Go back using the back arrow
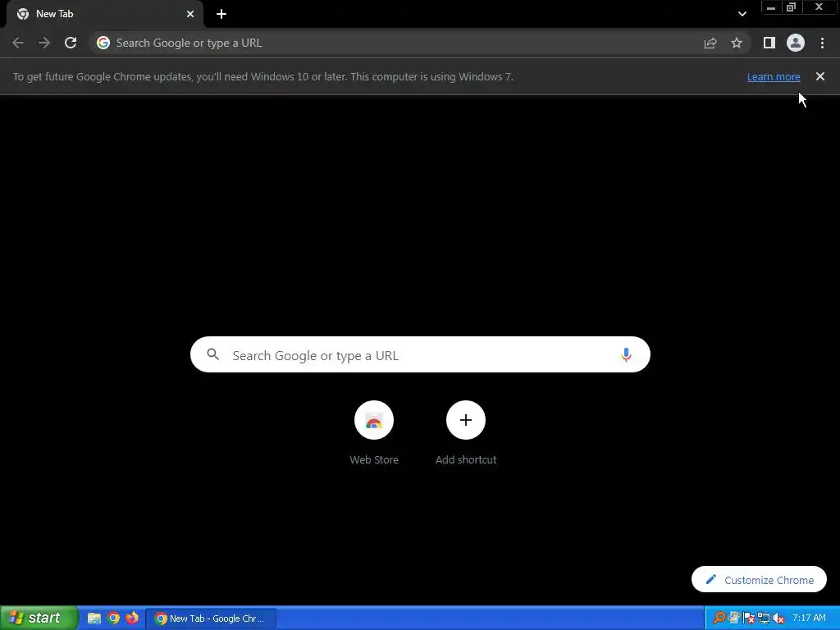 (18, 43)
